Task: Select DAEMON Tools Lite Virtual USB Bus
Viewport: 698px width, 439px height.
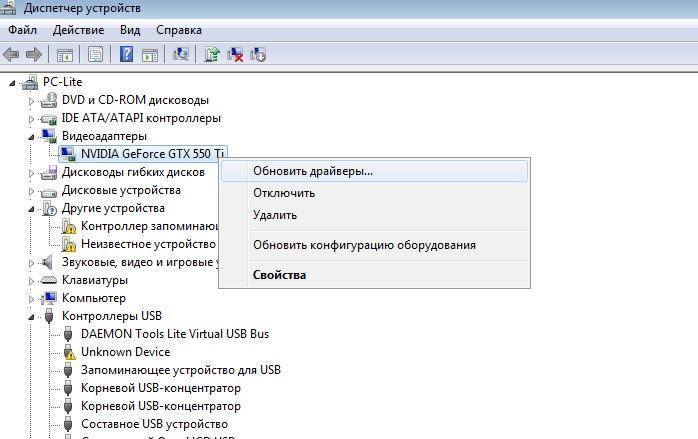Action: click(x=175, y=334)
